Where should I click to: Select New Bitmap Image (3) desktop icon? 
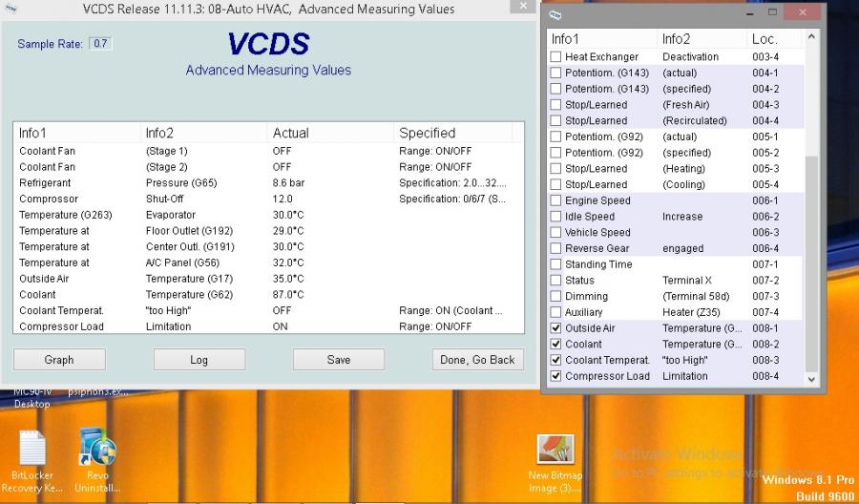[555, 450]
